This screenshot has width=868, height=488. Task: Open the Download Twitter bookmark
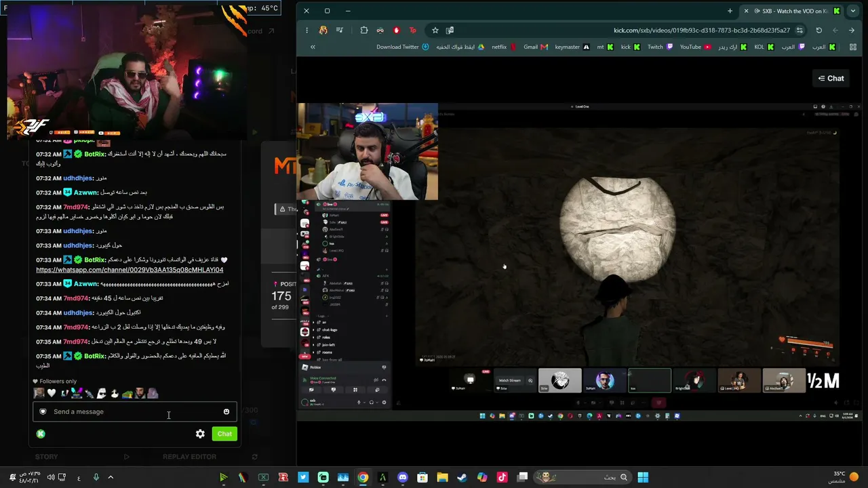(x=403, y=47)
